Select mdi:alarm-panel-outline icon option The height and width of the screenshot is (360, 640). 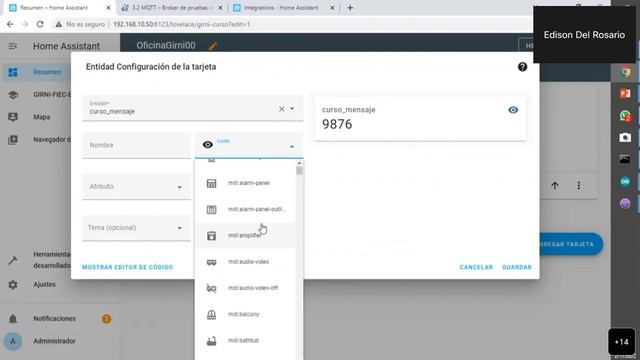245,209
